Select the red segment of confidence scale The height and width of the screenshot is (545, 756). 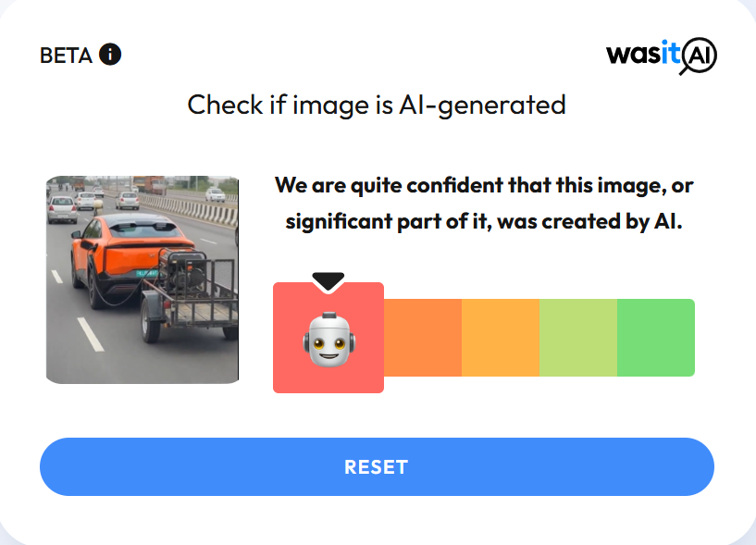(328, 338)
